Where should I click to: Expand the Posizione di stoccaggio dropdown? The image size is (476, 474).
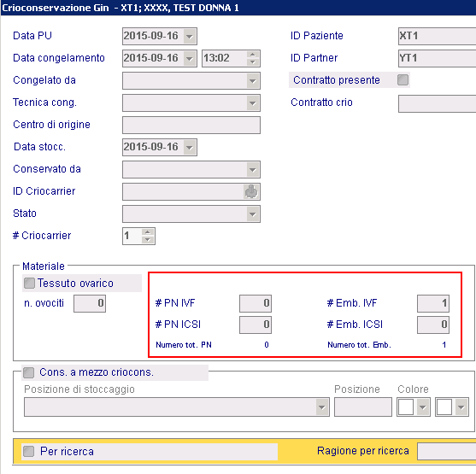coord(322,407)
